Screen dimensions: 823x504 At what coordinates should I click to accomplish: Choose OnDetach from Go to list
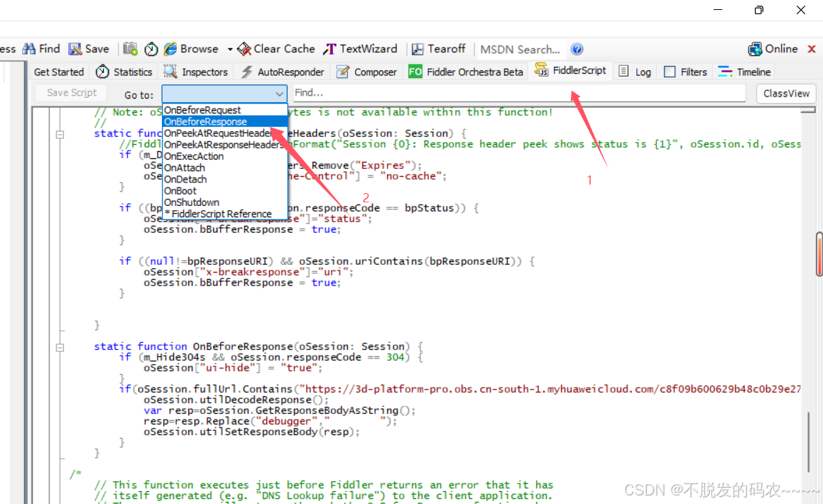click(x=225, y=180)
